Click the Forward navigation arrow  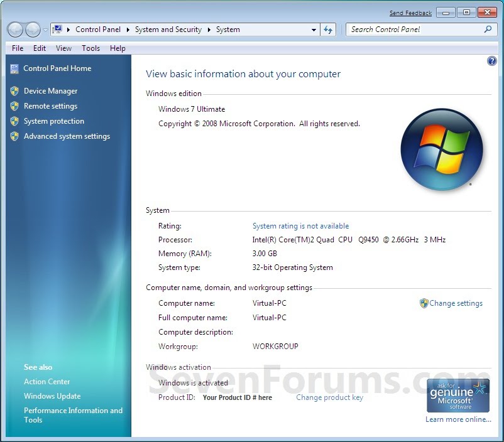coord(33,30)
